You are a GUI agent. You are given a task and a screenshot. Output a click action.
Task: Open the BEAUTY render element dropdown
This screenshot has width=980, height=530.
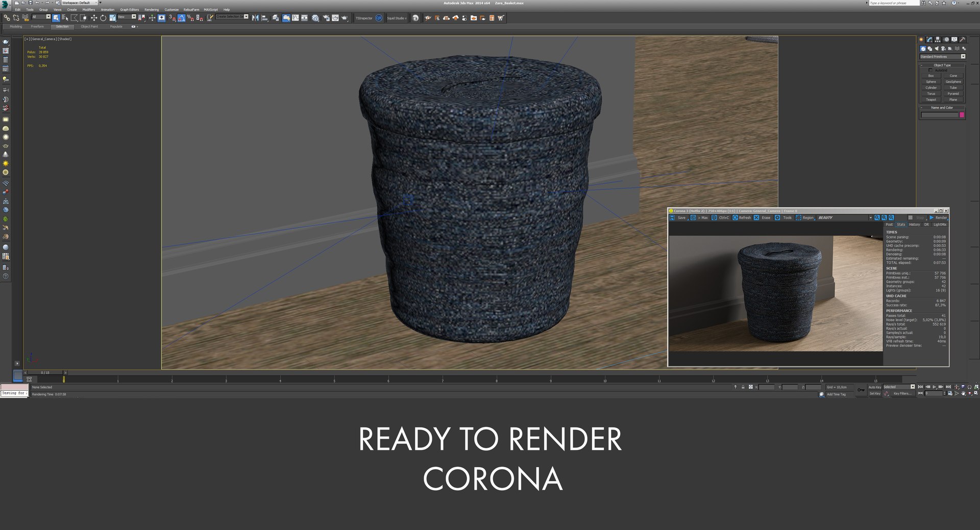coord(844,218)
